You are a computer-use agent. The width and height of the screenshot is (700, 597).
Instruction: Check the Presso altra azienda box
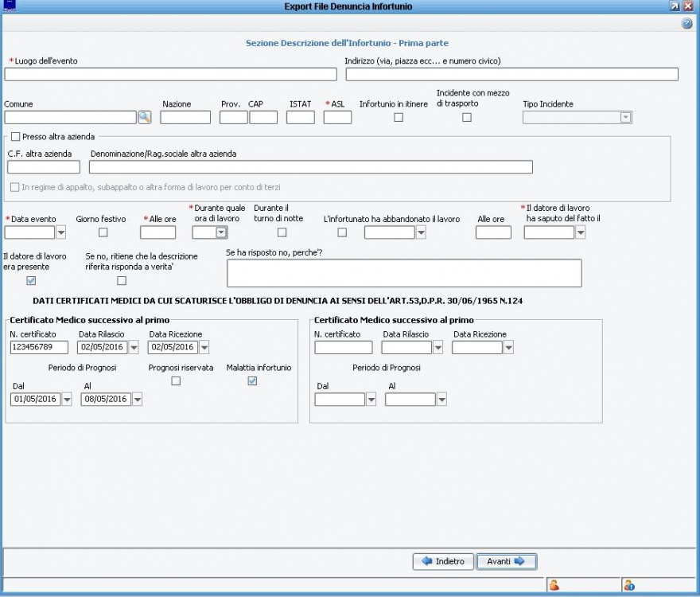click(16, 137)
